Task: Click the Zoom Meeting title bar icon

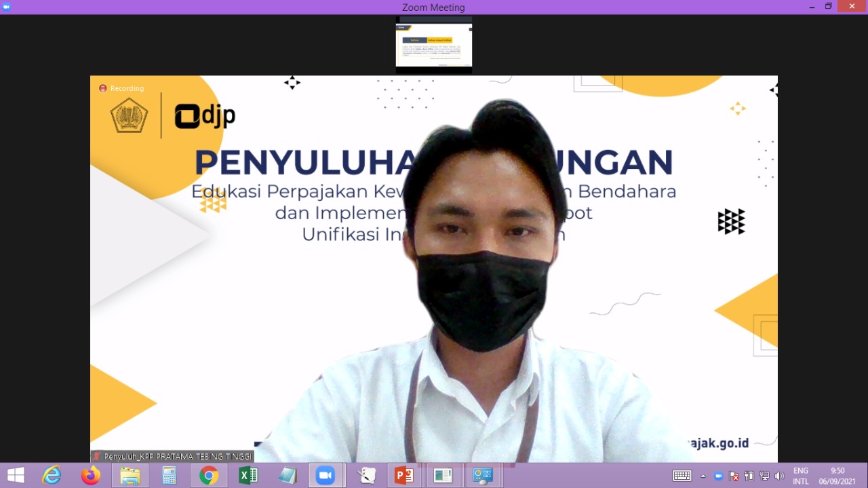Action: point(7,7)
